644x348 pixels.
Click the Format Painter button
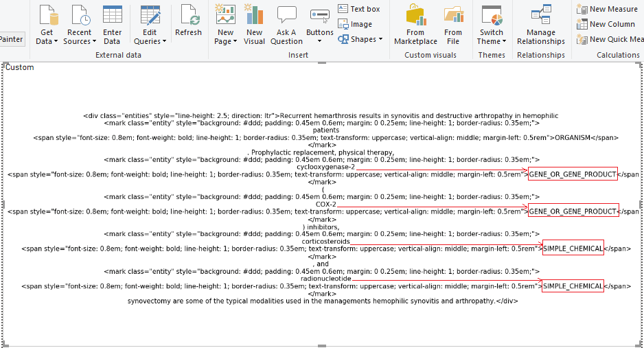tap(12, 39)
